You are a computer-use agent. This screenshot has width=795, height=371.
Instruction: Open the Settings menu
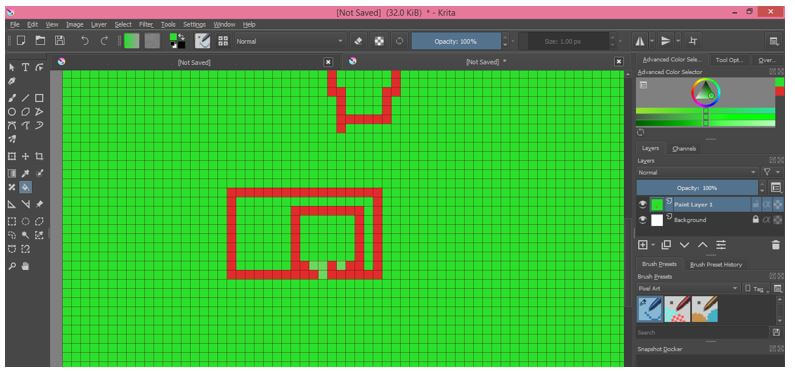tap(194, 24)
